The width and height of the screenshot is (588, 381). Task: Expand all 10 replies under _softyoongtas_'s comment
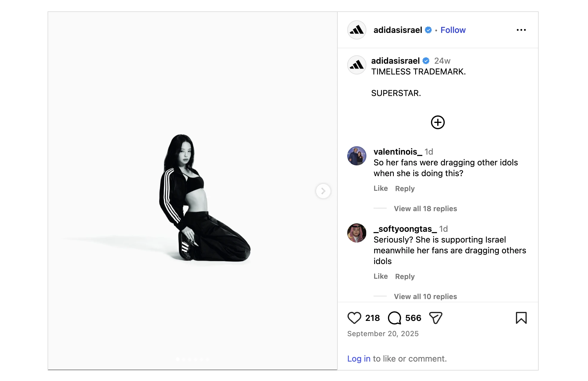click(x=425, y=296)
